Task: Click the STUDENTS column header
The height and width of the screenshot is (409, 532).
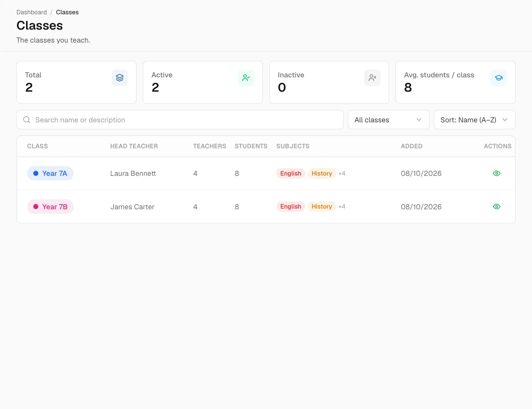Action: tap(251, 146)
